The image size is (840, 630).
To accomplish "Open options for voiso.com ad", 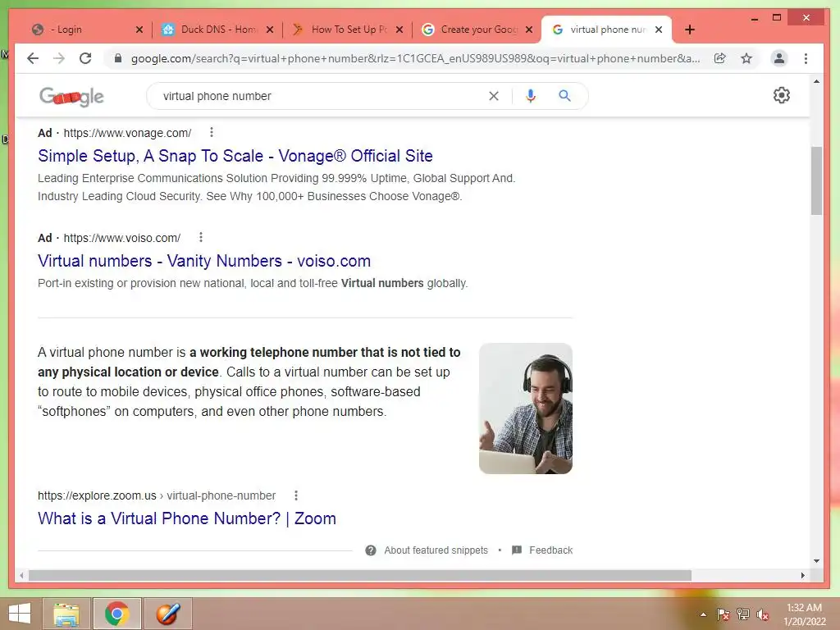I will 201,237.
